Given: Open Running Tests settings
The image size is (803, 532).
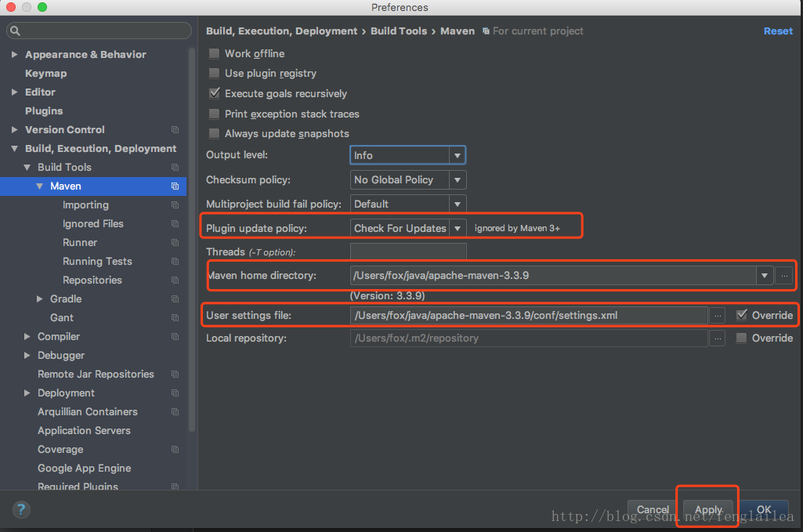Looking at the screenshot, I should 97,261.
